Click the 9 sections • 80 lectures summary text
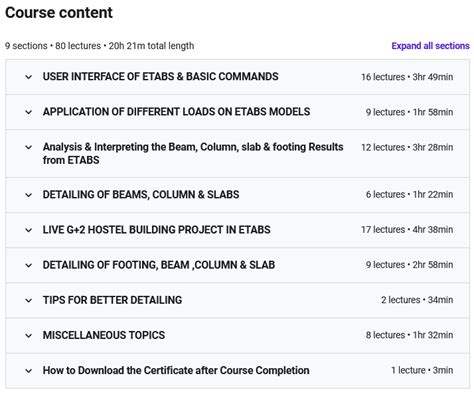 pos(99,46)
